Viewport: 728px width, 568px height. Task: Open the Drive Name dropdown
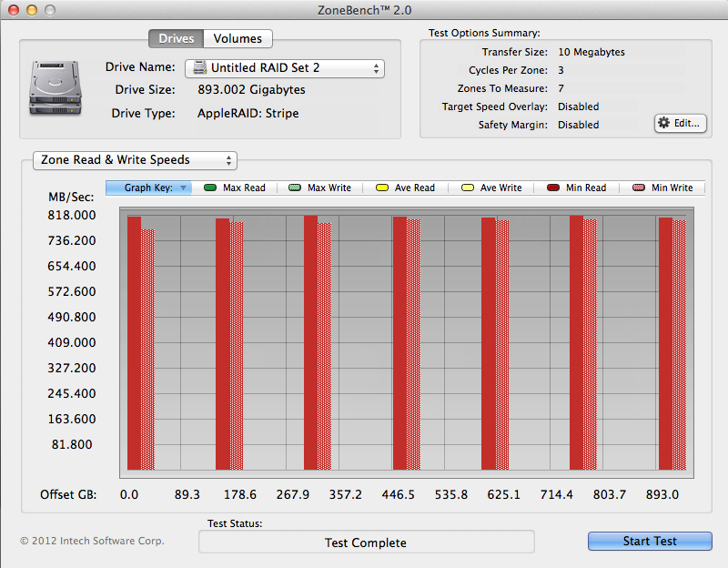285,68
